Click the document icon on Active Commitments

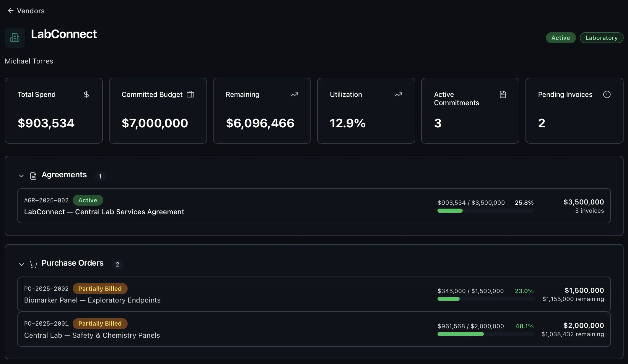click(503, 94)
